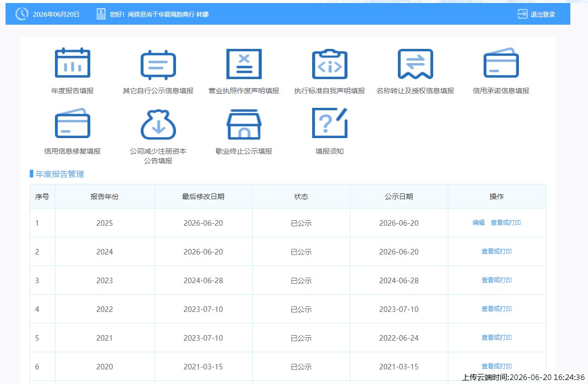Screen dimensions: 588x384
Task: Click the 歇业终止公示填报 label
Action: pyautogui.click(x=244, y=151)
